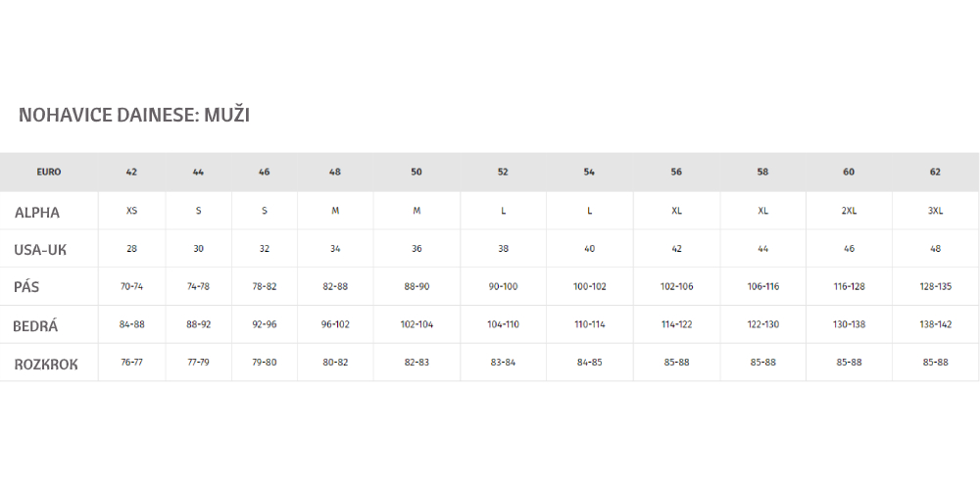Click the XS alpha size cell
The width and height of the screenshot is (980, 490).
pos(131,211)
